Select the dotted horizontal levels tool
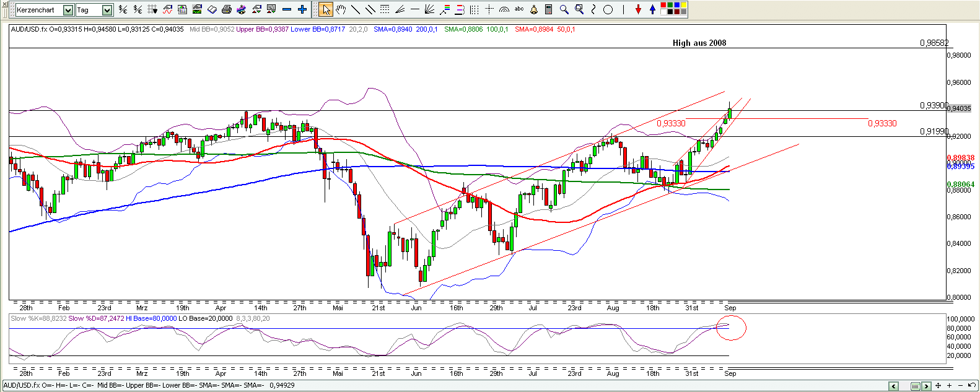The width and height of the screenshot is (980, 392). pos(385,9)
